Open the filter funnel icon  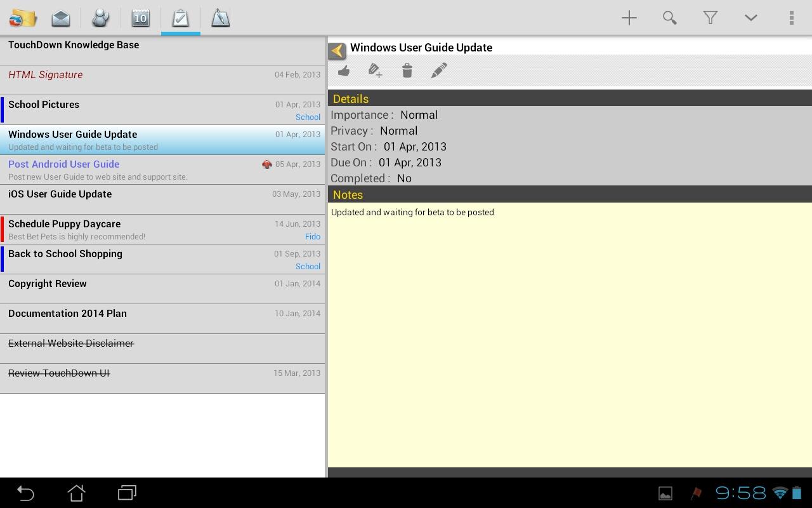click(x=710, y=18)
